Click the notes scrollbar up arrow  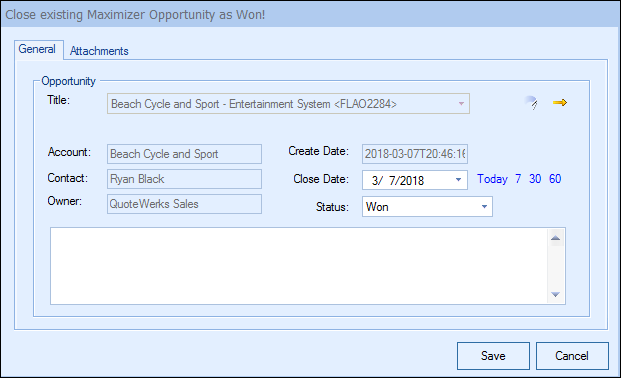[x=555, y=238]
